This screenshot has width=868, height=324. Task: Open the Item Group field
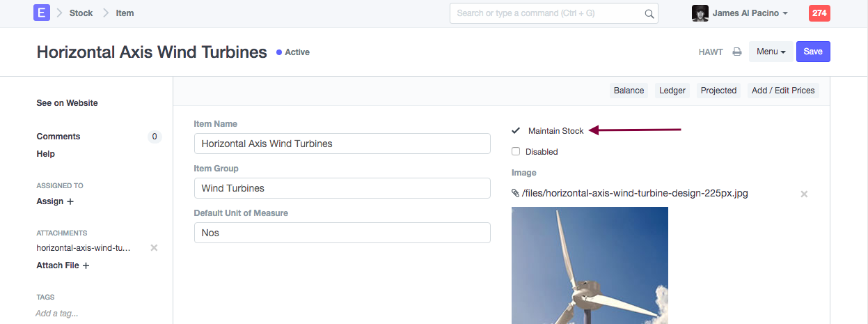(x=342, y=188)
